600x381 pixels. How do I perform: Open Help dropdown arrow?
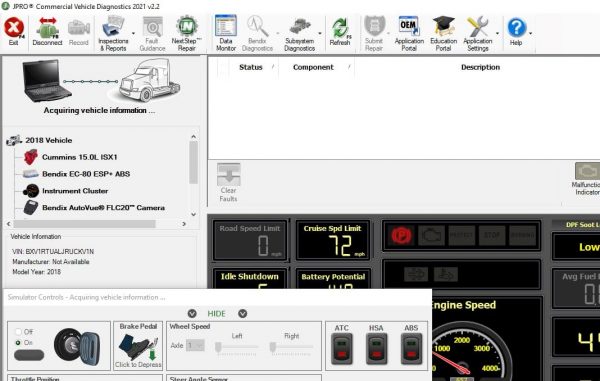[x=530, y=34]
